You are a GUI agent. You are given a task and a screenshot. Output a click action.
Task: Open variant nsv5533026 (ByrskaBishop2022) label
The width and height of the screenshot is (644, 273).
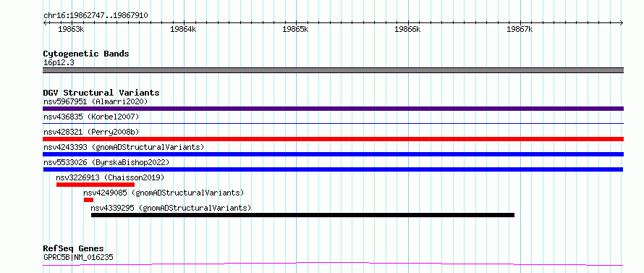pos(106,162)
